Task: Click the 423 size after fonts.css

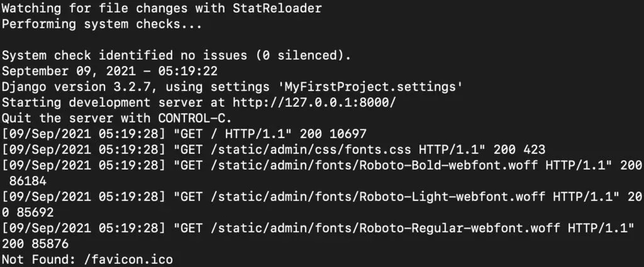Action: [535, 150]
